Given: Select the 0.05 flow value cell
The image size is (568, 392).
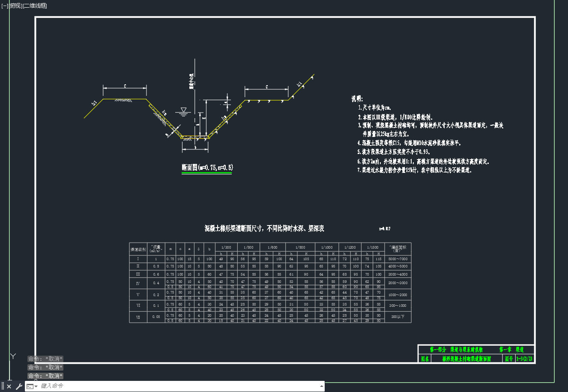Looking at the screenshot, I should tap(156, 317).
